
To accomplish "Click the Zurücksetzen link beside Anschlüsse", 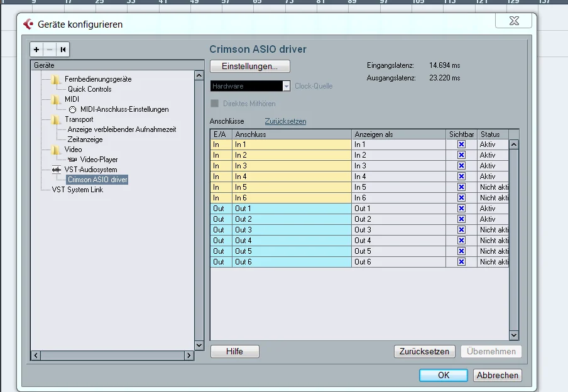I will coord(285,121).
